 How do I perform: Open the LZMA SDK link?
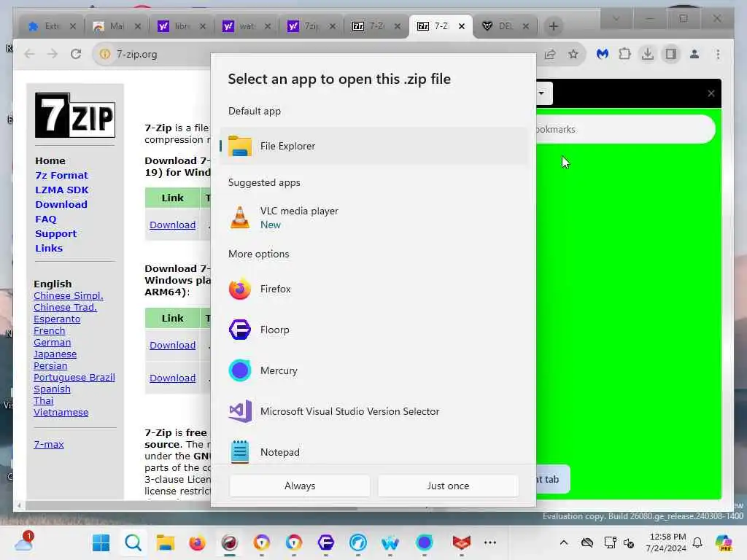(62, 190)
